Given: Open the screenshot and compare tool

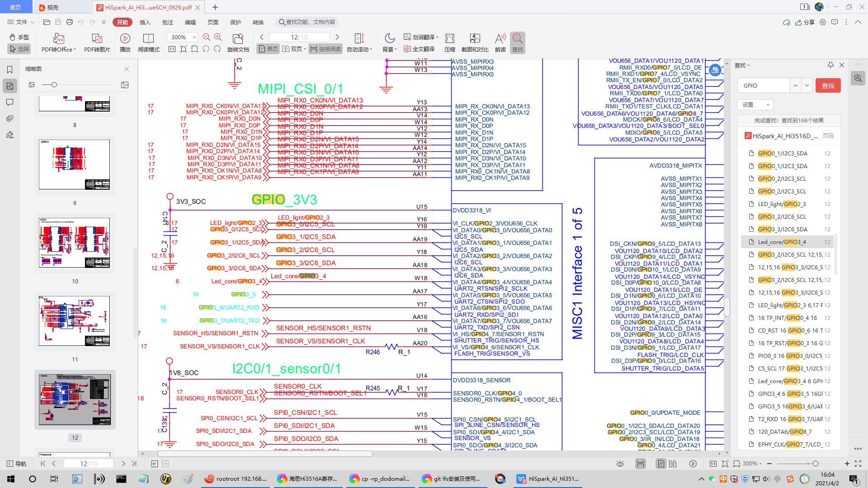Looking at the screenshot, I should [x=475, y=38].
